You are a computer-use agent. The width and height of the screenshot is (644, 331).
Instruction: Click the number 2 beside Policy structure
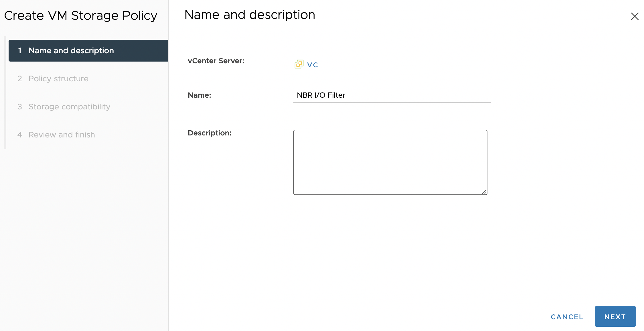point(19,78)
